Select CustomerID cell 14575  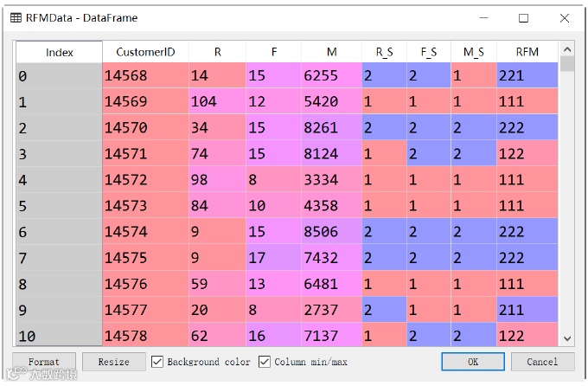pos(145,258)
